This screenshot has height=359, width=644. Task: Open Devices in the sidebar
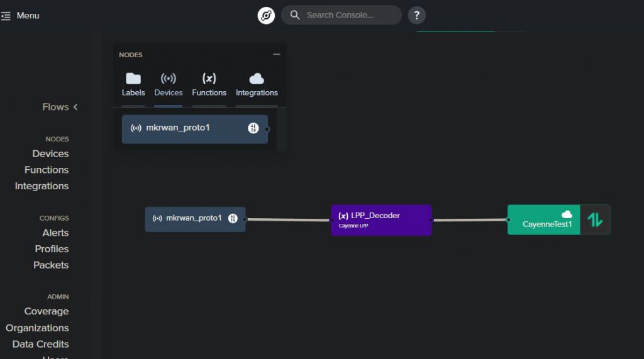(50, 153)
